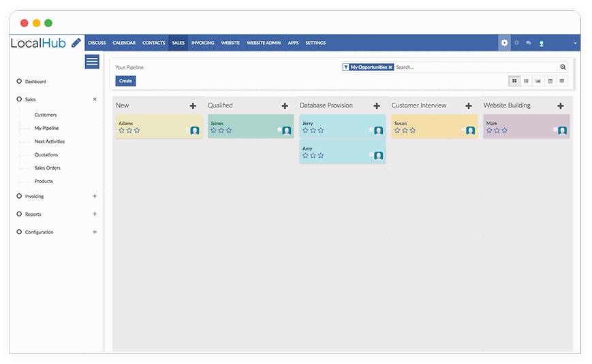The height and width of the screenshot is (364, 592).
Task: Add a card to the Qualified column
Action: tap(285, 105)
